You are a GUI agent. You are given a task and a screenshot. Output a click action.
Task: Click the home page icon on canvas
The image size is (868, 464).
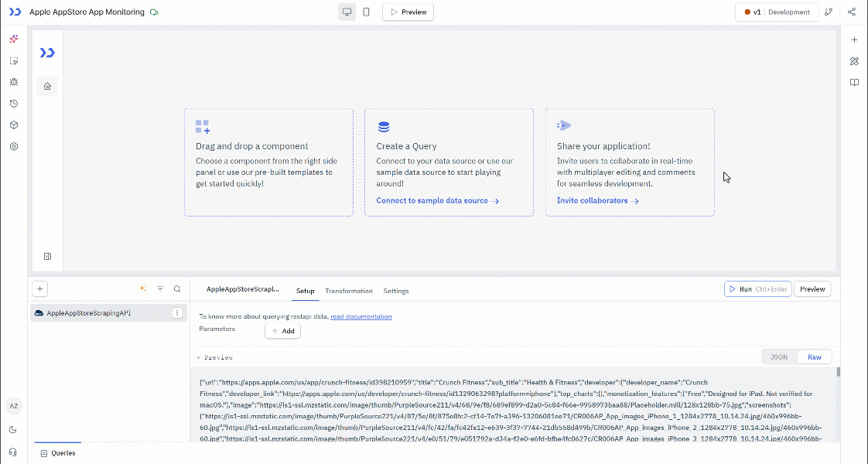click(x=48, y=87)
